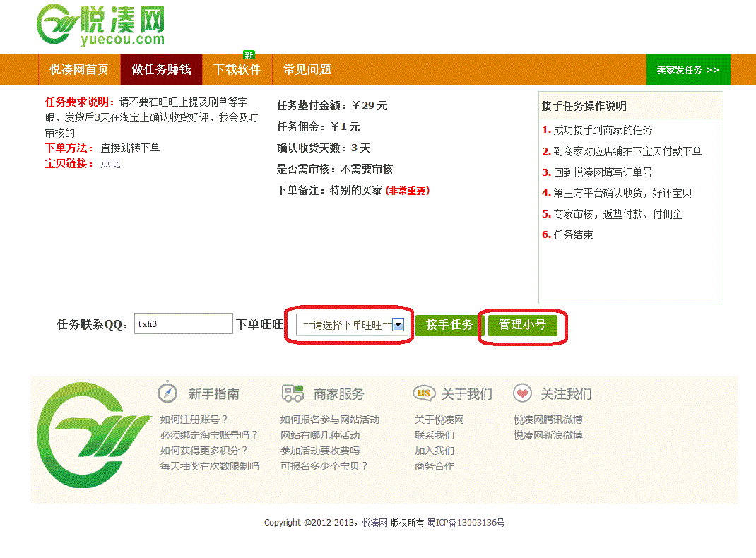Click the truck icon beside 商家服务

point(293,393)
